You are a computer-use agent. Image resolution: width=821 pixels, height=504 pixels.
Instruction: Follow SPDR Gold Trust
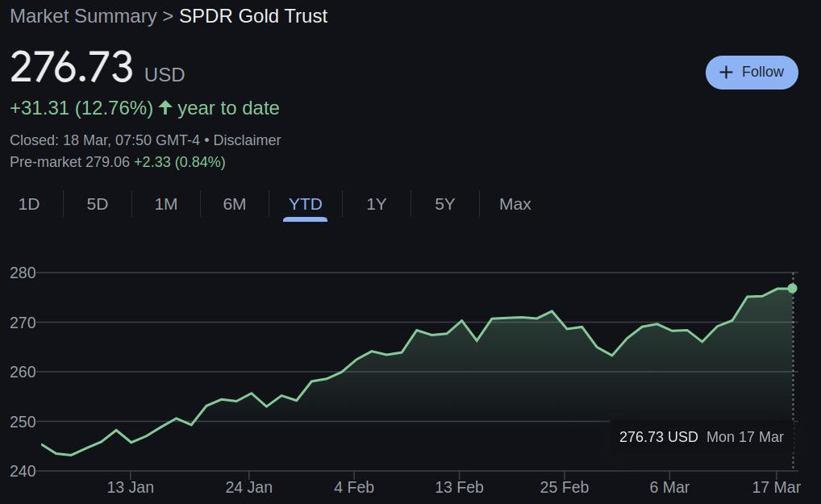[x=752, y=73]
